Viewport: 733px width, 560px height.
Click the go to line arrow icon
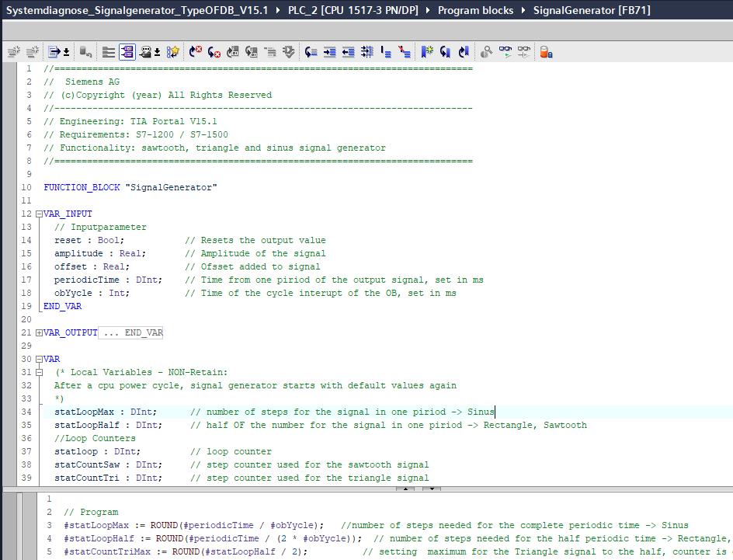pos(311,52)
